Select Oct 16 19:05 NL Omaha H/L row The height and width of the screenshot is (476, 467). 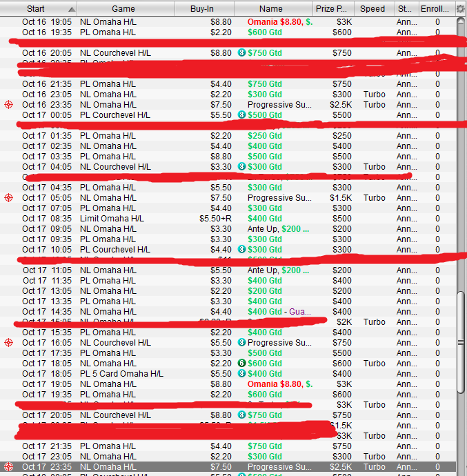pos(228,22)
